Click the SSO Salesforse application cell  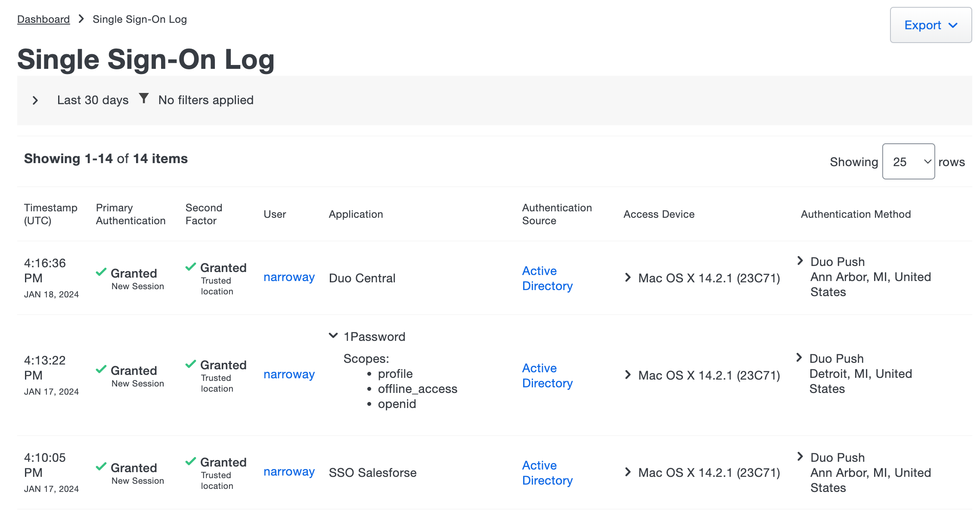pos(372,473)
